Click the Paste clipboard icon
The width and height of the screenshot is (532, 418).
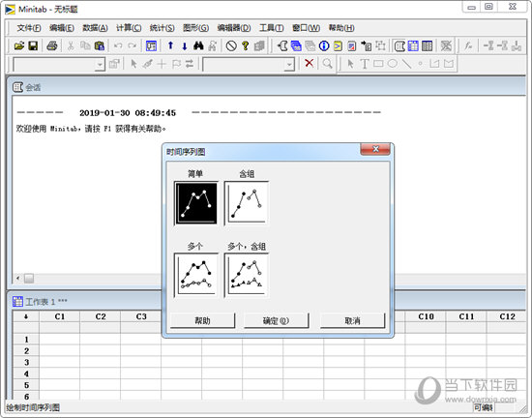point(100,45)
